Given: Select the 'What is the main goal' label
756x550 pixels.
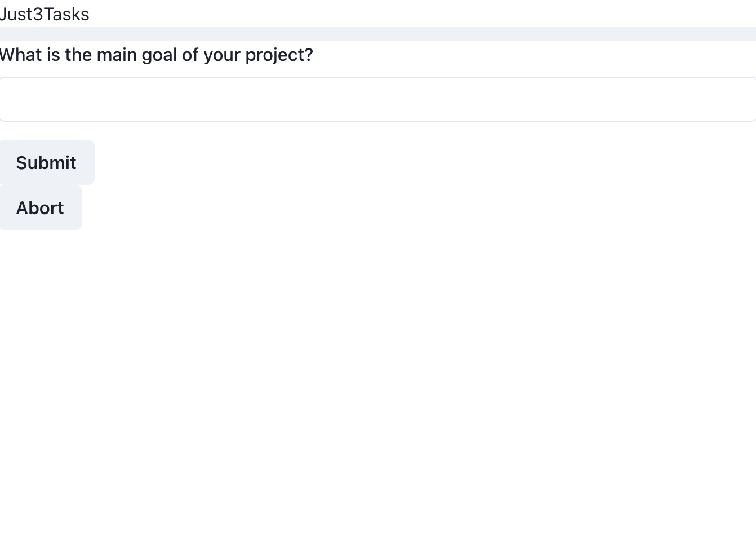Looking at the screenshot, I should (x=156, y=55).
